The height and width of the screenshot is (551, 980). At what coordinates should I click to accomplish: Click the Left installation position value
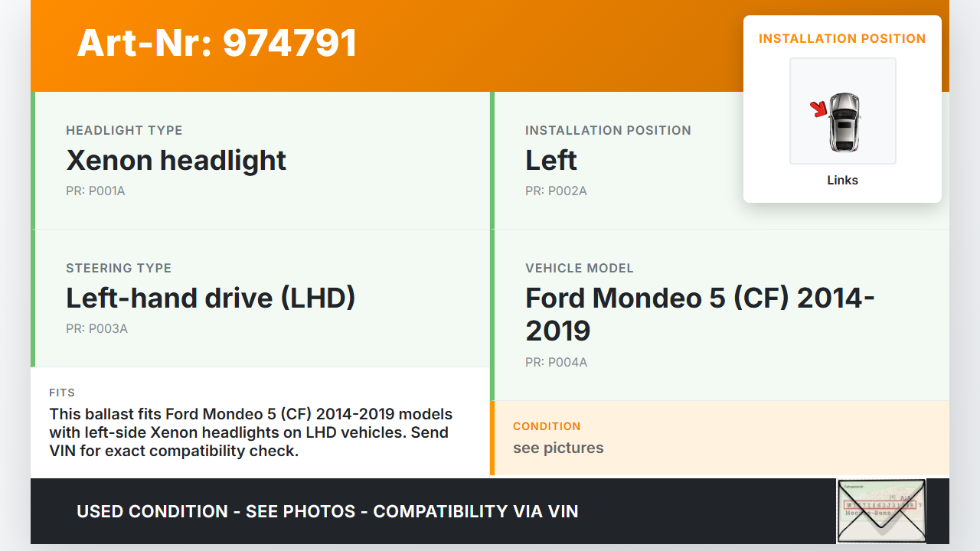[550, 160]
